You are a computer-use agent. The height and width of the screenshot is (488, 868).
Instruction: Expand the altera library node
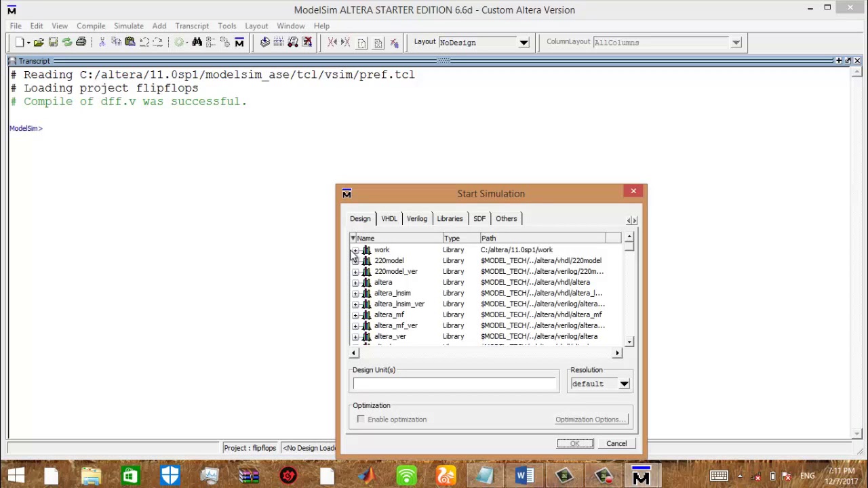(355, 283)
